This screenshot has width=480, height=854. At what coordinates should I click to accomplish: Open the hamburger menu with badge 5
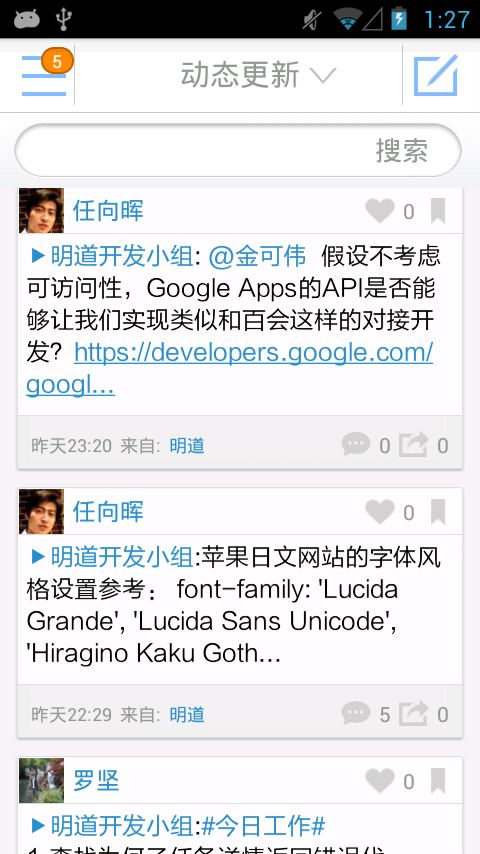(44, 75)
